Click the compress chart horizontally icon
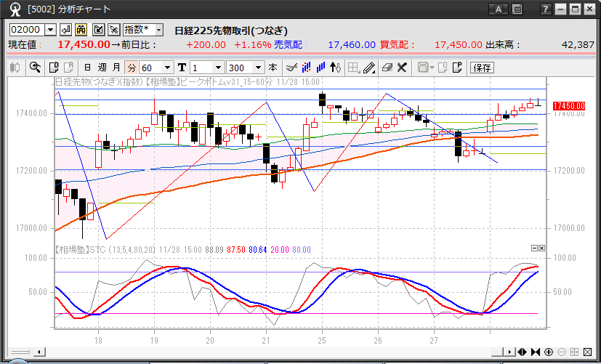This screenshot has height=364, width=601. tap(536, 352)
